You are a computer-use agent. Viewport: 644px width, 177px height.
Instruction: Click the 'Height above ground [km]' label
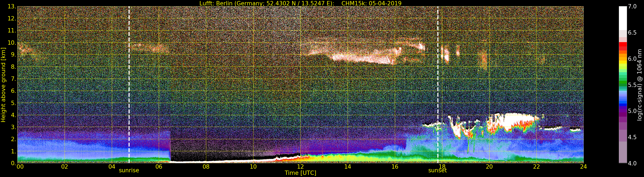click(x=3, y=85)
